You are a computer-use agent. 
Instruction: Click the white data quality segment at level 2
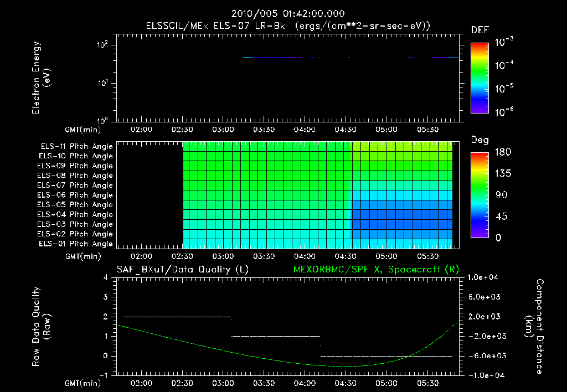[177, 317]
